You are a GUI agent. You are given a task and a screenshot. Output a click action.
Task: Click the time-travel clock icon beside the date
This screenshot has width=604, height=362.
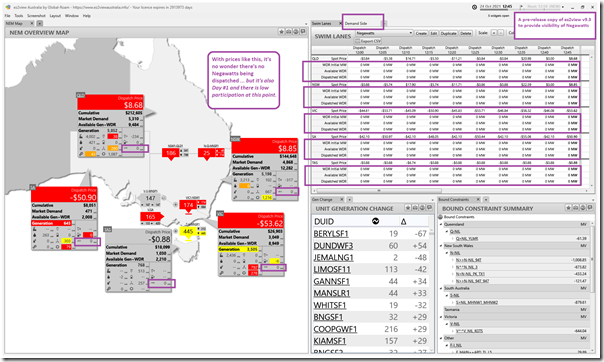(x=475, y=7)
